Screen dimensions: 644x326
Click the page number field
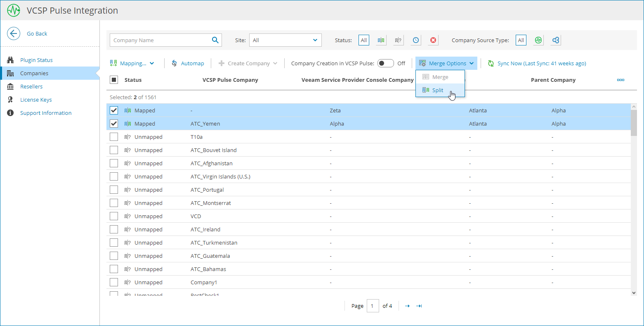(373, 306)
